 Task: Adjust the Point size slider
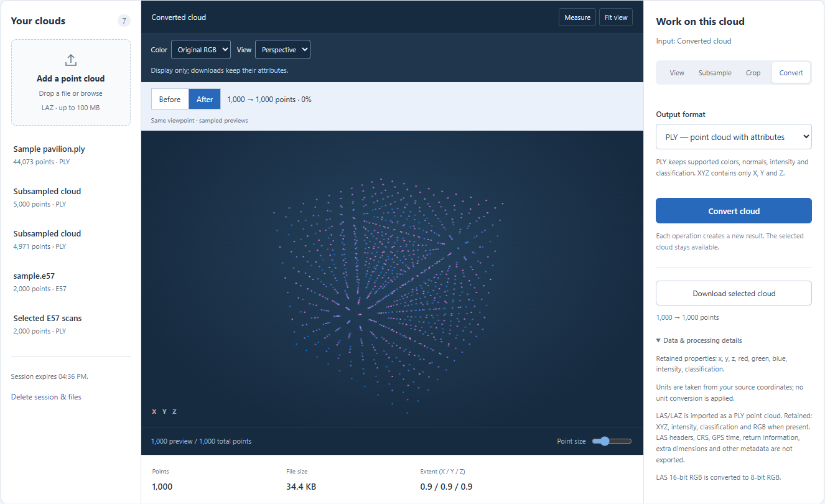[x=612, y=441]
